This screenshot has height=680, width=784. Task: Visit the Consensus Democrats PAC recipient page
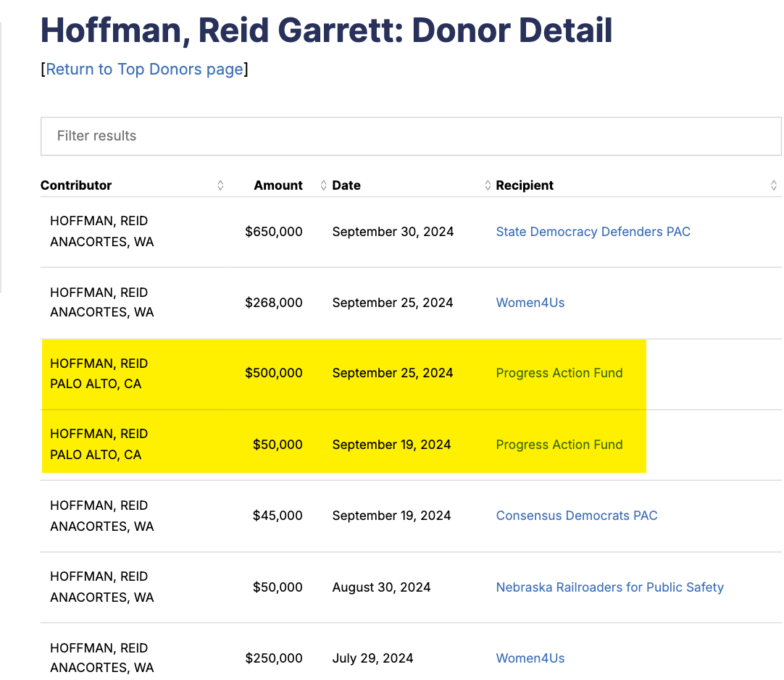576,516
